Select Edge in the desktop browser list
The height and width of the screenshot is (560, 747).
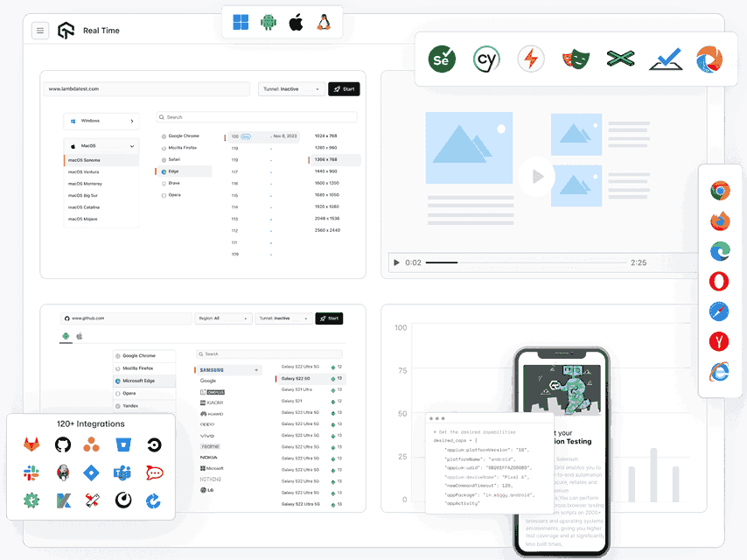click(x=184, y=171)
